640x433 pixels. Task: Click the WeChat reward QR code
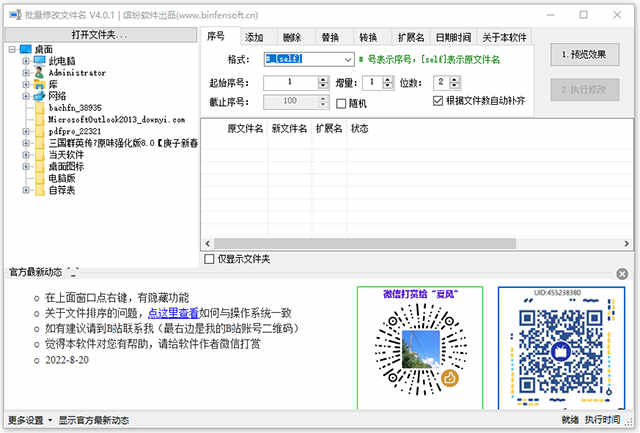click(420, 352)
